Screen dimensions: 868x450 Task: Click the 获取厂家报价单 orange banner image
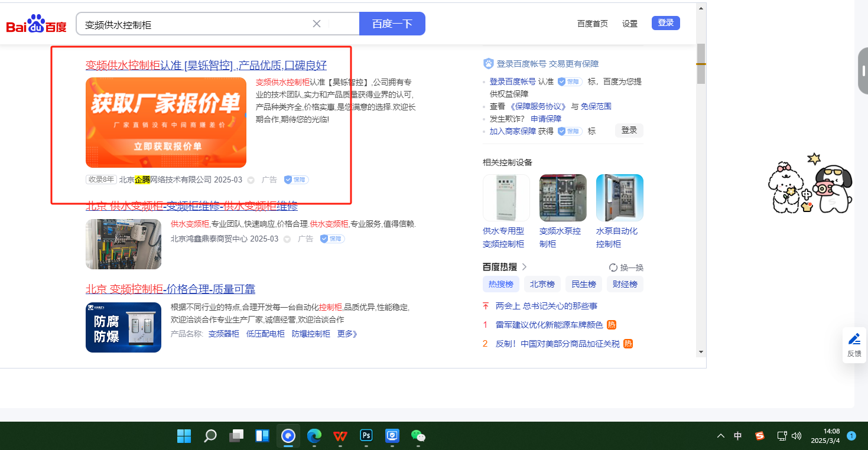click(x=166, y=122)
